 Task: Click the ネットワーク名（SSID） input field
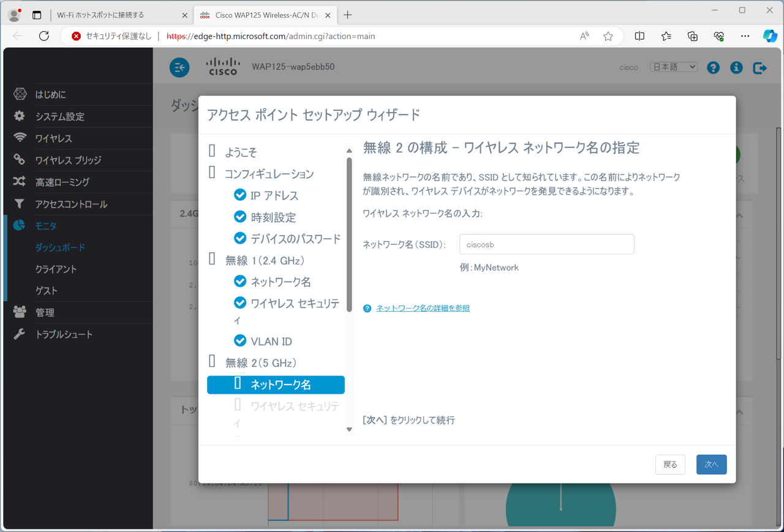click(546, 244)
